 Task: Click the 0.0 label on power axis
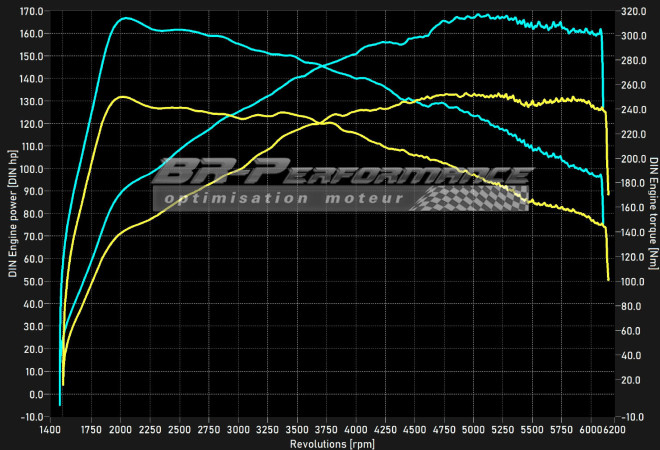(34, 394)
